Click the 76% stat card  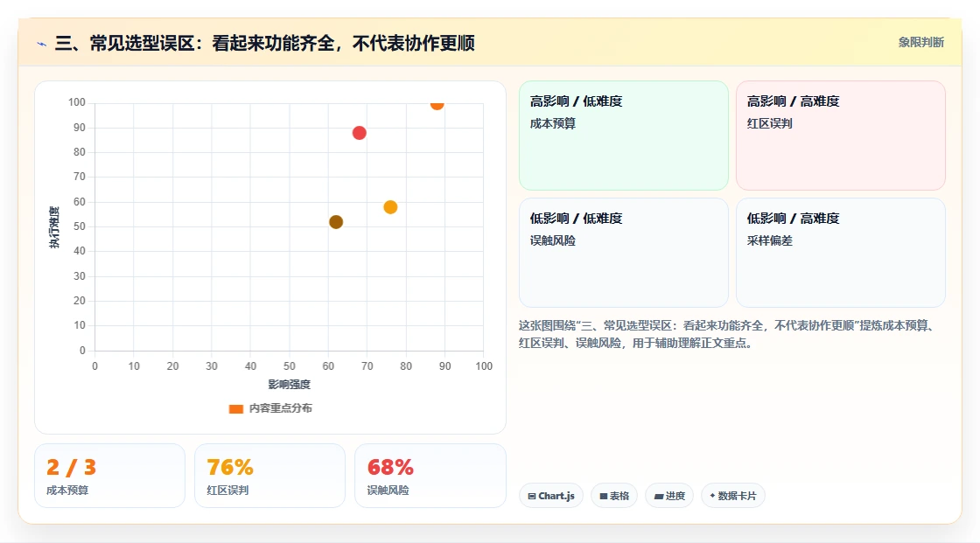[x=270, y=476]
